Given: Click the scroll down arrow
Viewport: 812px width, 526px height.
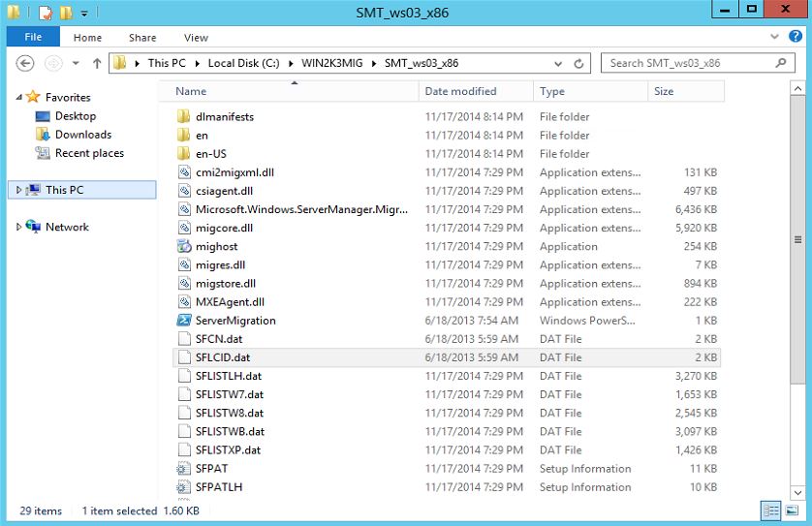Looking at the screenshot, I should click(798, 492).
